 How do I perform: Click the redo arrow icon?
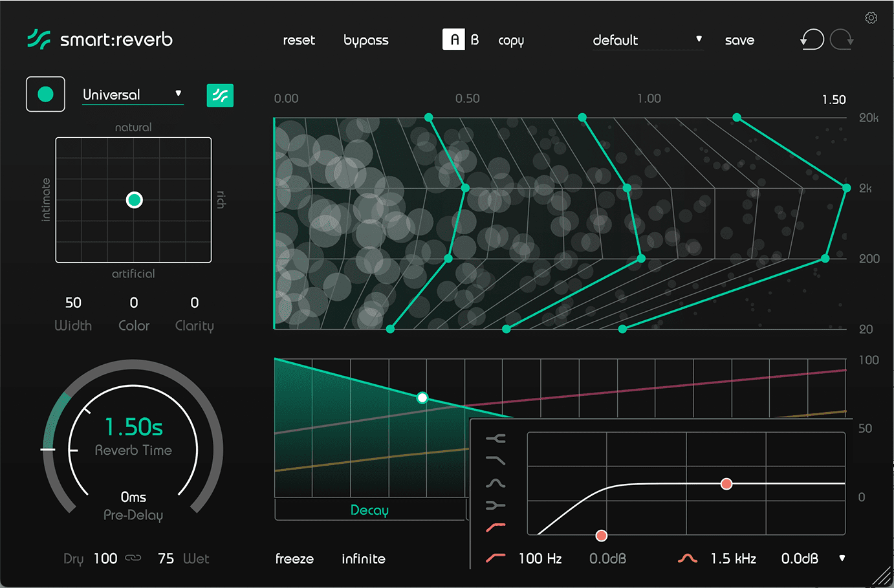(842, 39)
